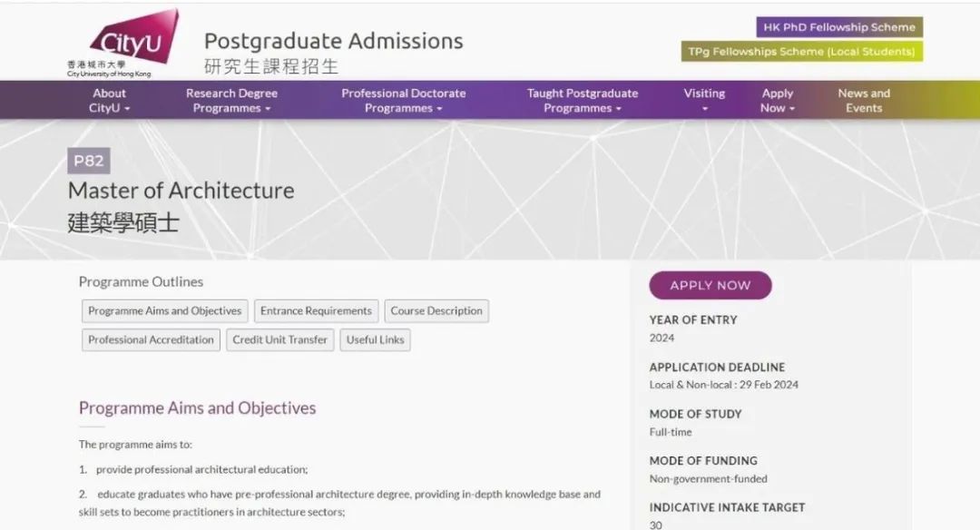Expand Research Degree Programmes menu
This screenshot has width=980, height=530.
(x=231, y=101)
